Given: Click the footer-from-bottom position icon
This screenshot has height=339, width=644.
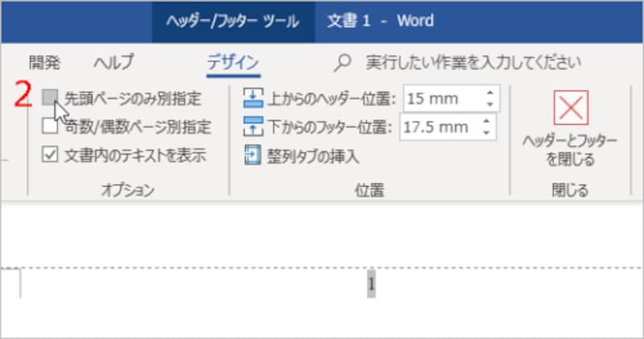Looking at the screenshot, I should (x=253, y=126).
